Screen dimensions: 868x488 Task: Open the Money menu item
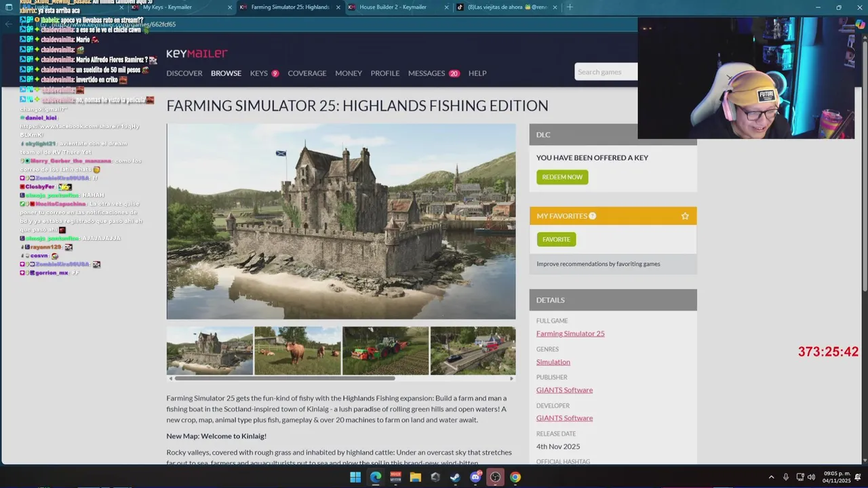tap(349, 73)
